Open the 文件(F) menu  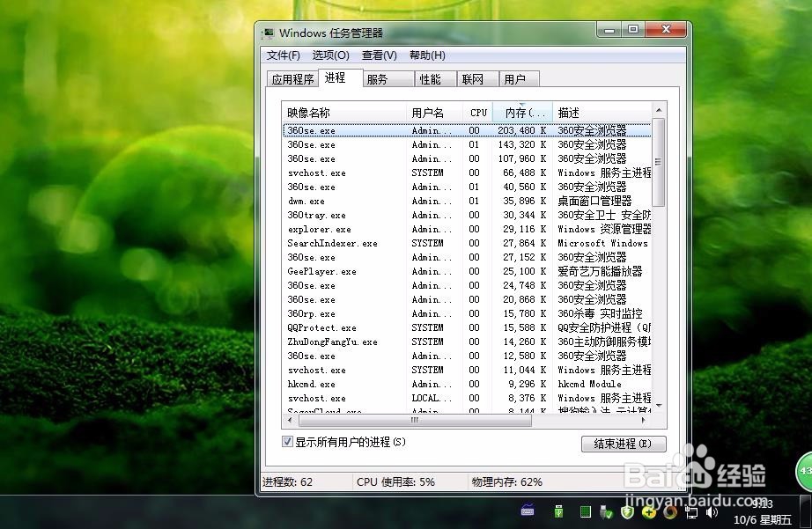tap(284, 55)
